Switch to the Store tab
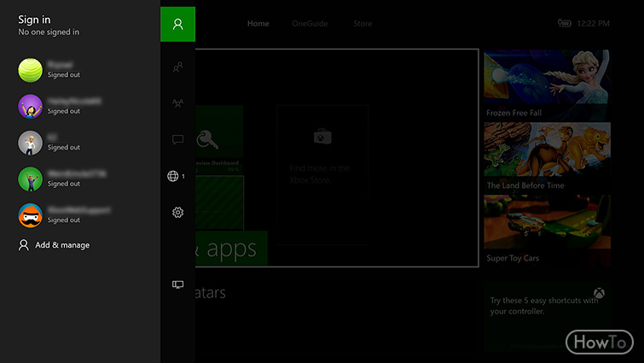Image resolution: width=644 pixels, height=363 pixels. coord(363,23)
